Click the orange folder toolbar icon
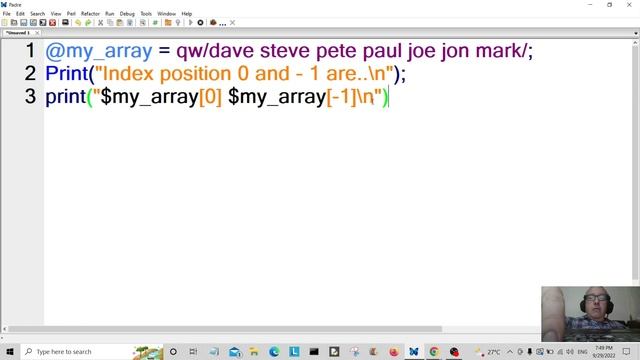The width and height of the screenshot is (640, 360). point(168,23)
